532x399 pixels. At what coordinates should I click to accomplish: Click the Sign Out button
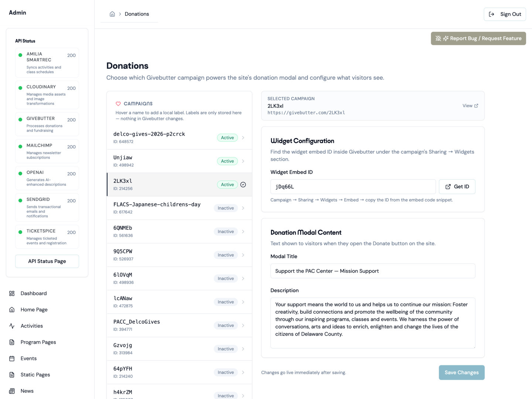(x=505, y=14)
